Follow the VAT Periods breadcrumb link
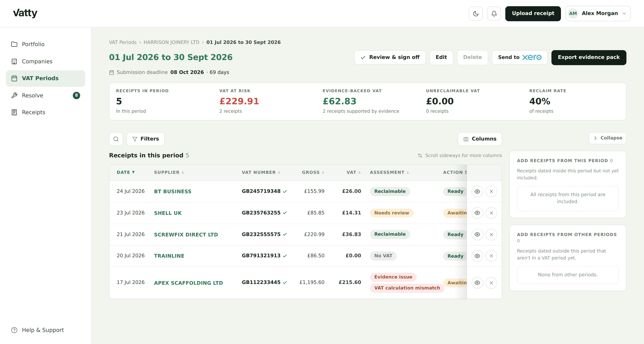Screen dimensions: 644x344 123,42
